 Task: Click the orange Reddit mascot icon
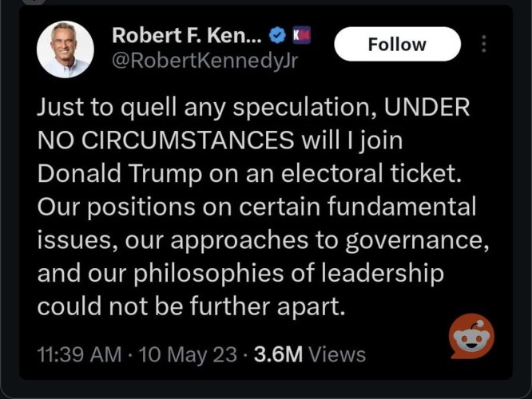coord(471,336)
